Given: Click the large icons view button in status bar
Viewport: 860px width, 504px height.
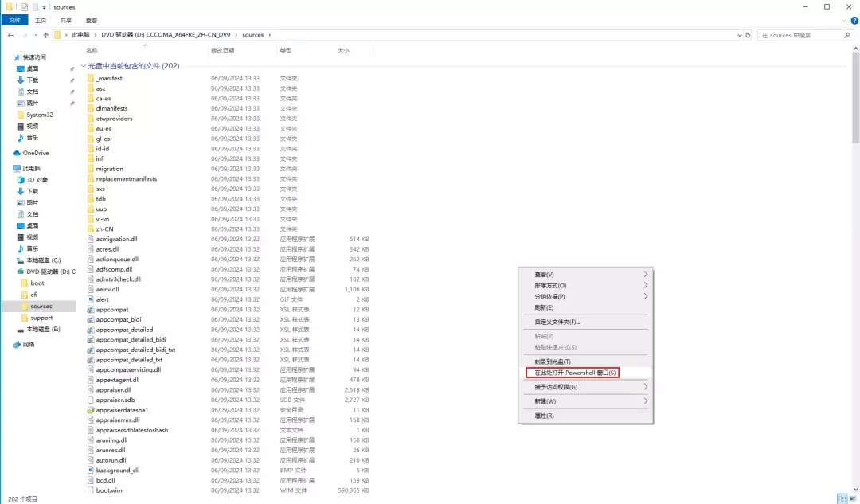Looking at the screenshot, I should coord(852,498).
